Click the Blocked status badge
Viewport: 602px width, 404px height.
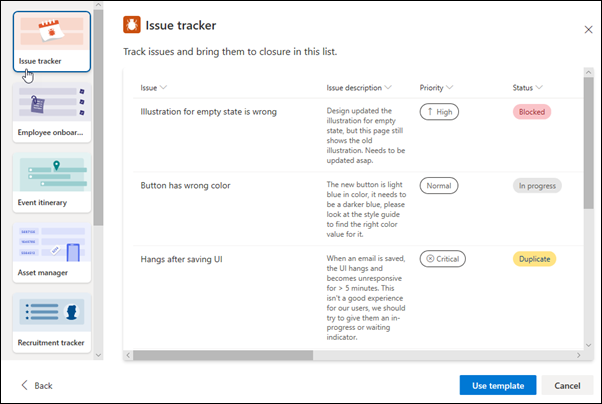point(532,112)
